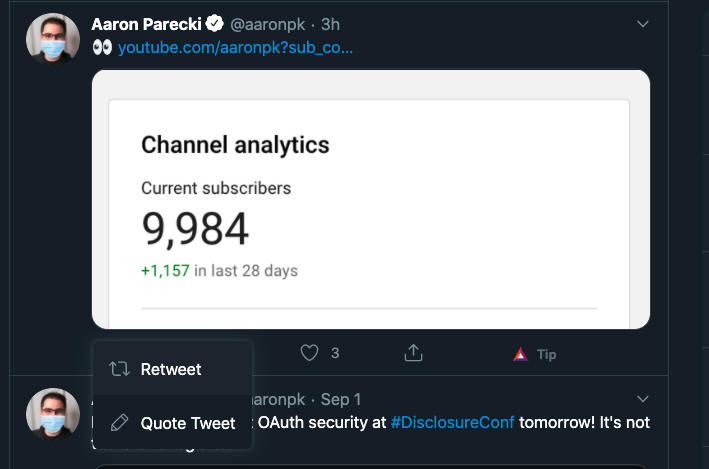
Task: Choose Quote Tweet from the popup menu
Action: click(x=172, y=423)
